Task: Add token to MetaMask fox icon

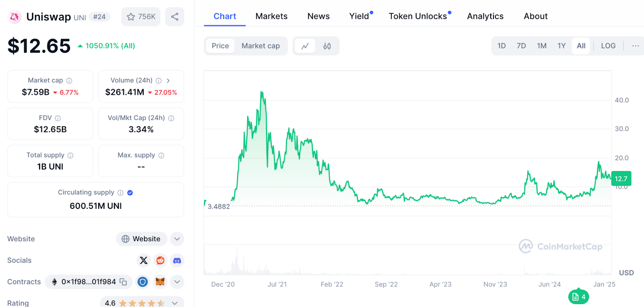Action: [x=160, y=282]
